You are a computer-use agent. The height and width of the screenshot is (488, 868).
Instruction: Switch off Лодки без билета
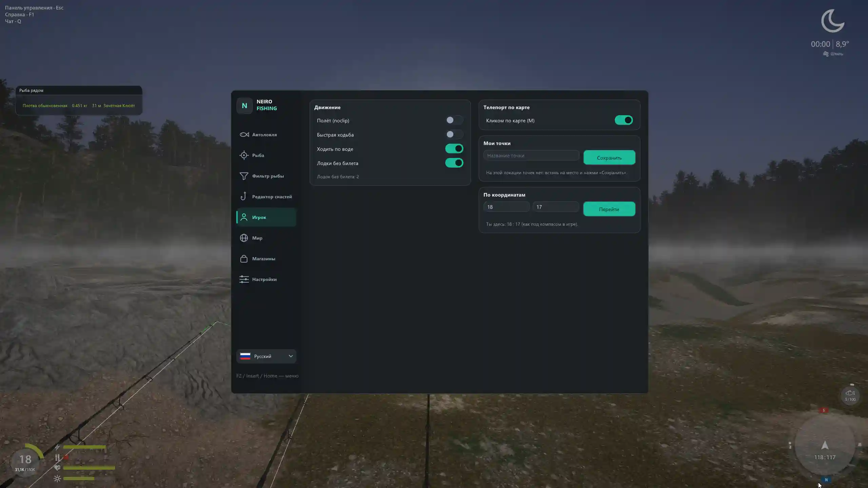pos(454,163)
